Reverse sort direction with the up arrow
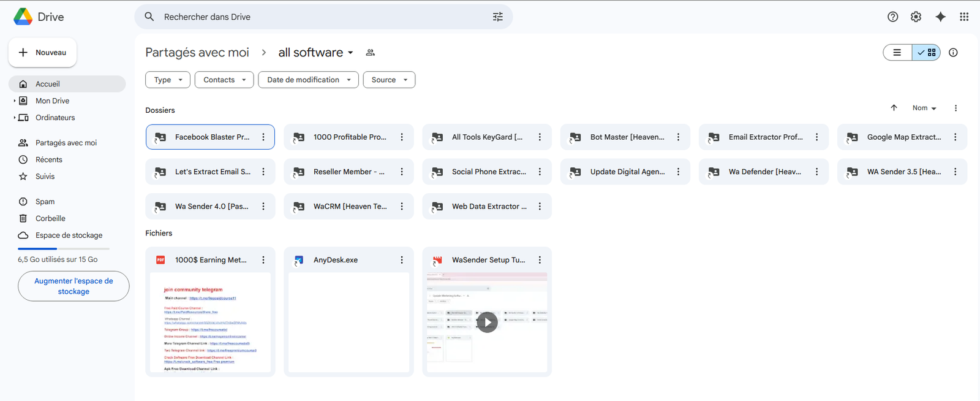The image size is (980, 401). 894,108
